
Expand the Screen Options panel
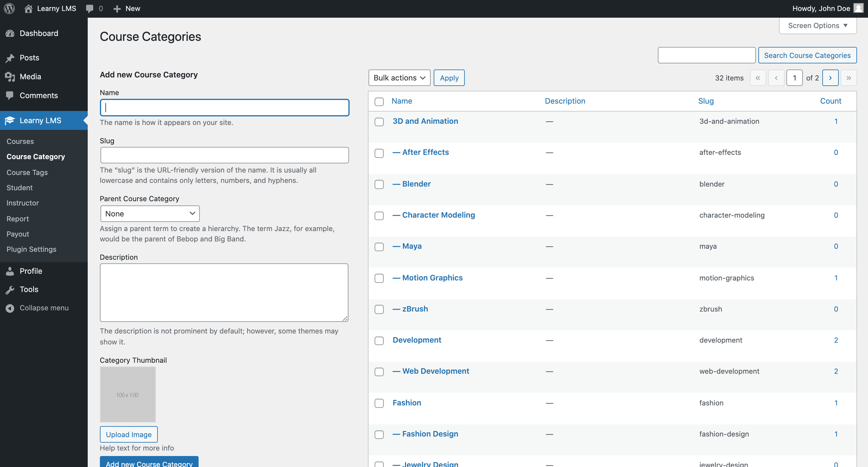point(817,26)
